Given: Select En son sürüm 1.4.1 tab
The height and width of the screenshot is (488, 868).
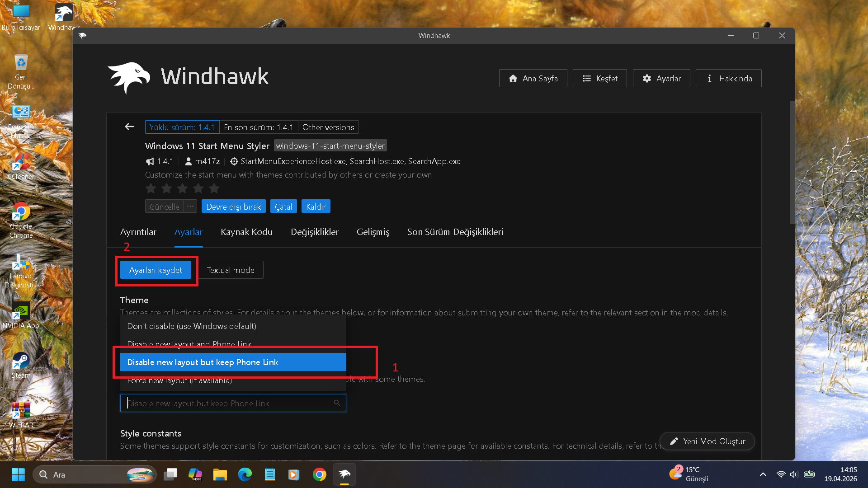Looking at the screenshot, I should (259, 127).
